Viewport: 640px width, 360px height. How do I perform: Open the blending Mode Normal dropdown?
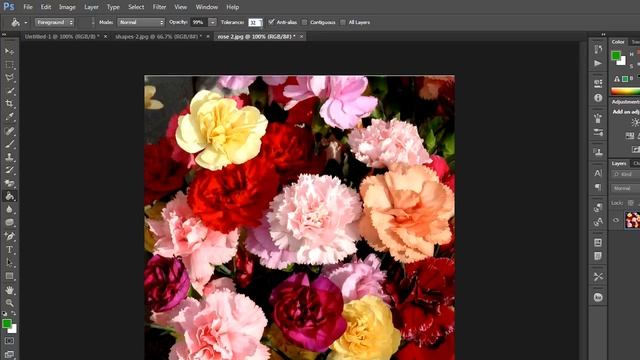coord(141,22)
